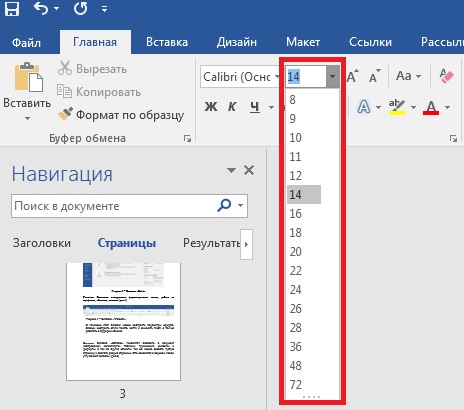Repeat the last action with redo icon

[80, 8]
